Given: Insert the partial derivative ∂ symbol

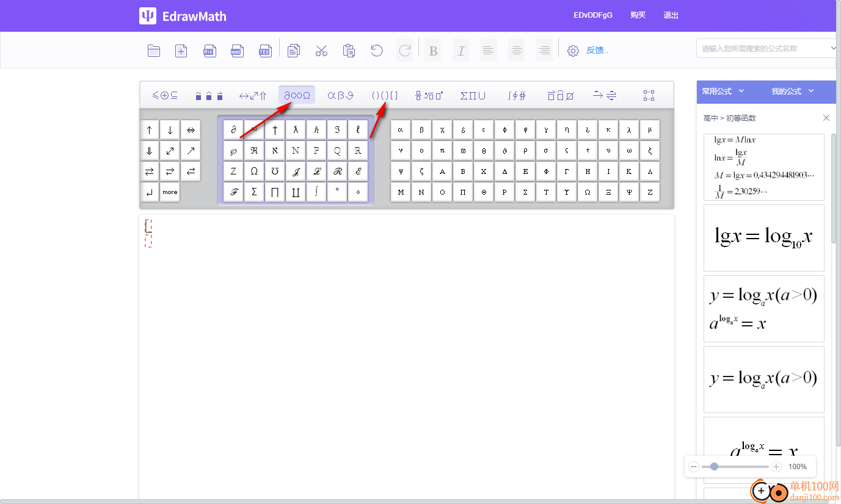Looking at the screenshot, I should 234,129.
